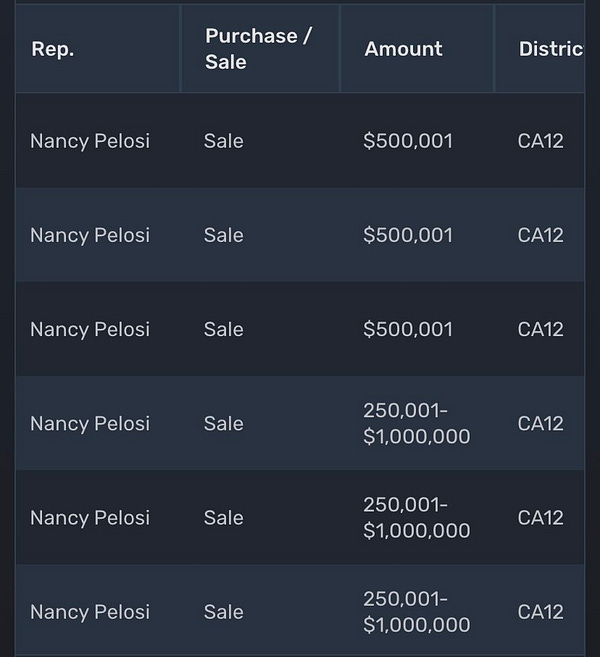Image resolution: width=600 pixels, height=657 pixels.
Task: Select the $500,001 amount in third row
Action: click(x=408, y=329)
